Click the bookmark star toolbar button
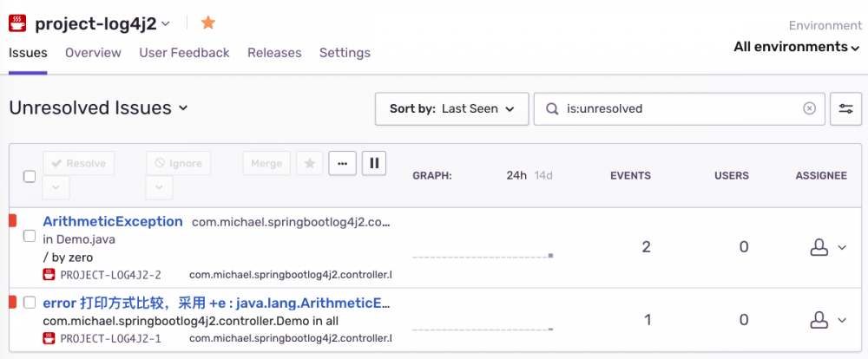The height and width of the screenshot is (359, 868). pyautogui.click(x=310, y=163)
